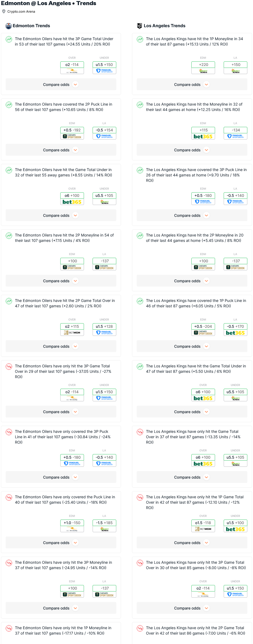Choose the -1.5 +185 DraftKings puck line
The image size is (253, 644).
(x=104, y=526)
